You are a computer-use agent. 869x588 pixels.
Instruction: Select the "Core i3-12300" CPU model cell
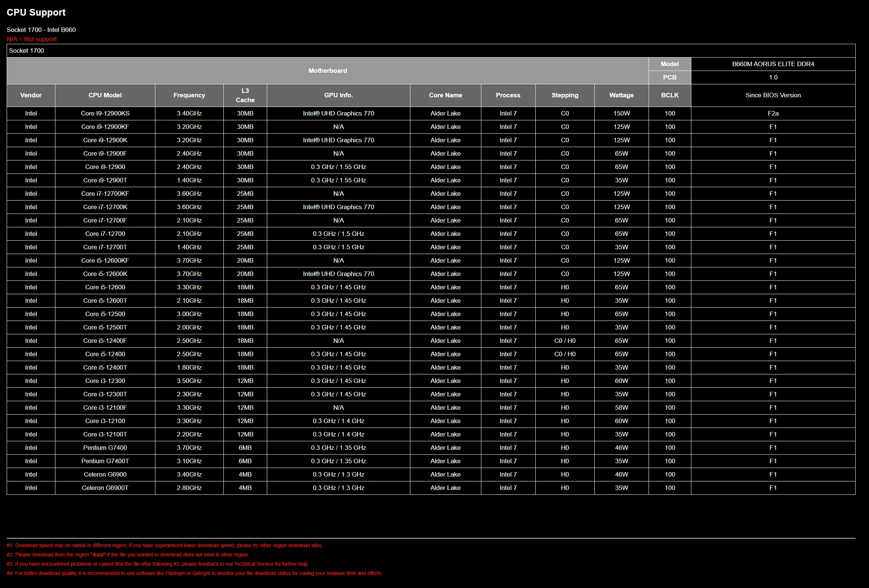105,381
